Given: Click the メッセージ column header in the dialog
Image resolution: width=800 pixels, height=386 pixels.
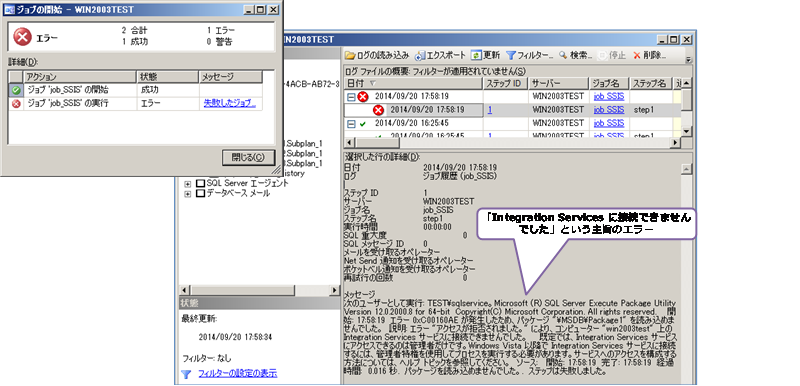Looking at the screenshot, I should tap(230, 77).
